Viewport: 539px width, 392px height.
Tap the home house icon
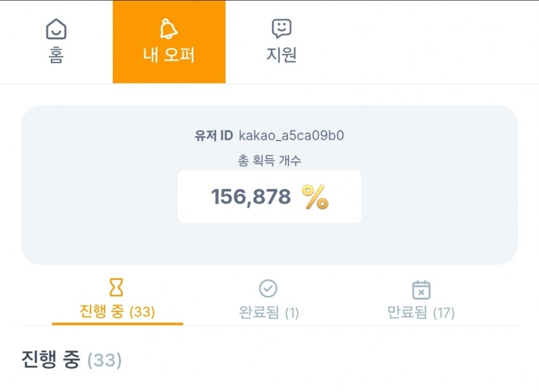56,29
